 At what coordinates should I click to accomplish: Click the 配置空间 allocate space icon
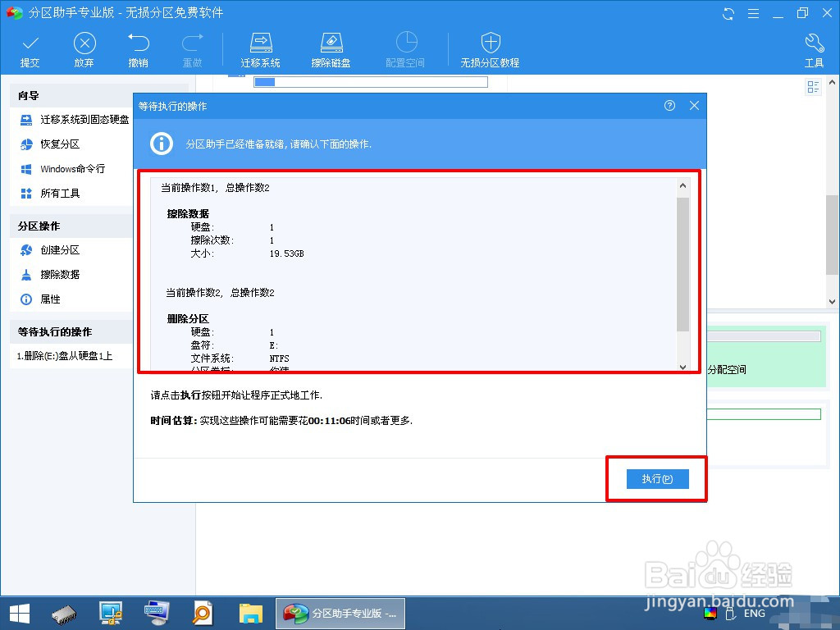(405, 50)
